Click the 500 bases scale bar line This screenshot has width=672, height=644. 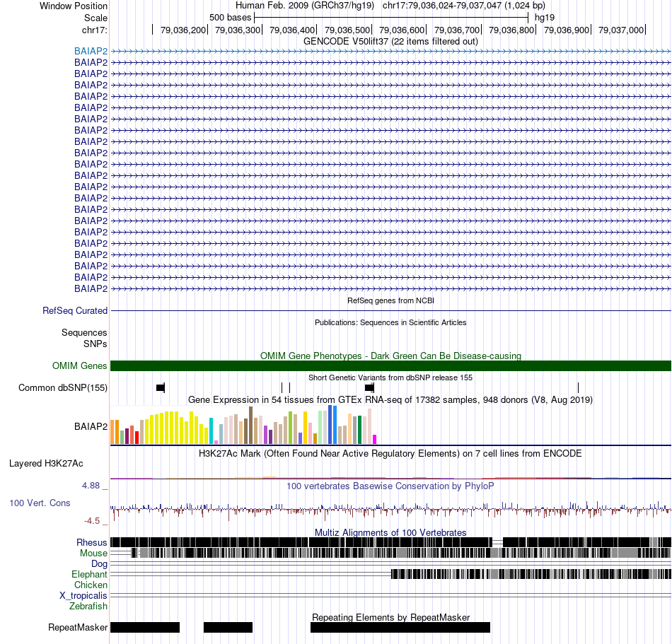(x=391, y=18)
